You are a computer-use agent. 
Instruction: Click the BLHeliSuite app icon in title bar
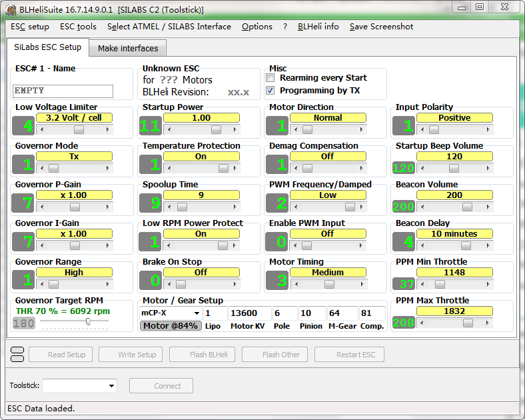11,9
